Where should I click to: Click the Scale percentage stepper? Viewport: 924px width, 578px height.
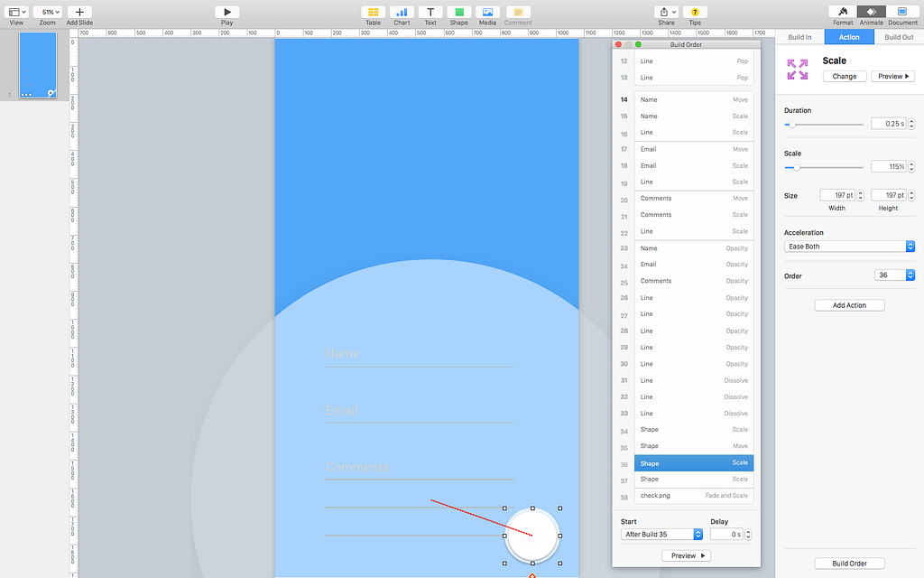911,166
